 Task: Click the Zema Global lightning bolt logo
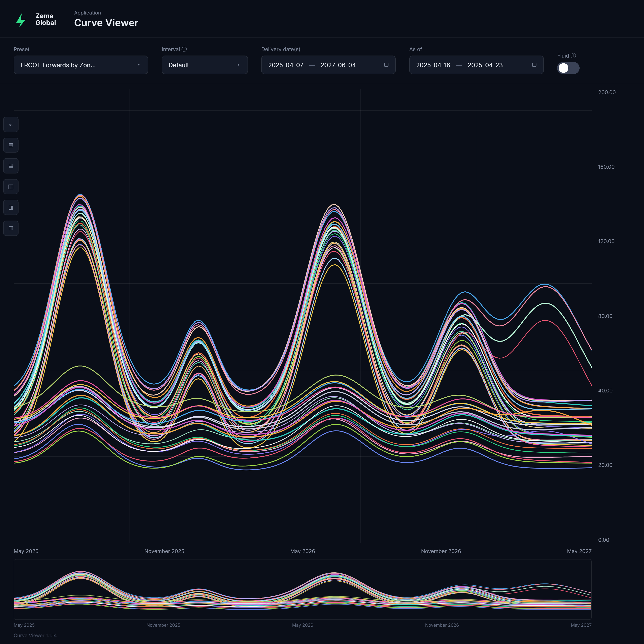click(21, 20)
